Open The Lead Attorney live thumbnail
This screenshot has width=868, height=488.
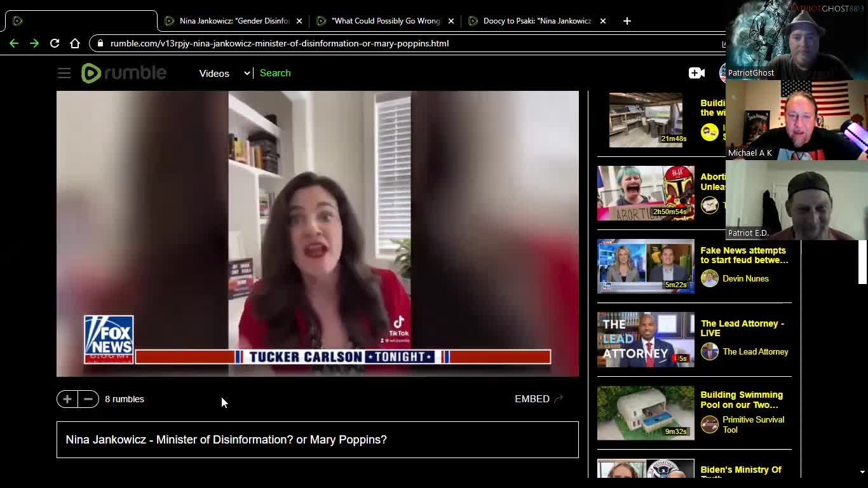tap(646, 339)
